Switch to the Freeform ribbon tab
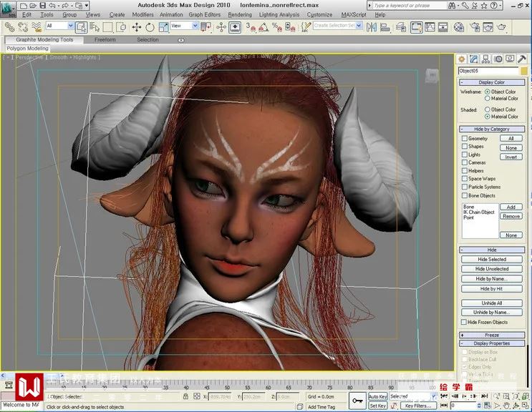 point(105,39)
